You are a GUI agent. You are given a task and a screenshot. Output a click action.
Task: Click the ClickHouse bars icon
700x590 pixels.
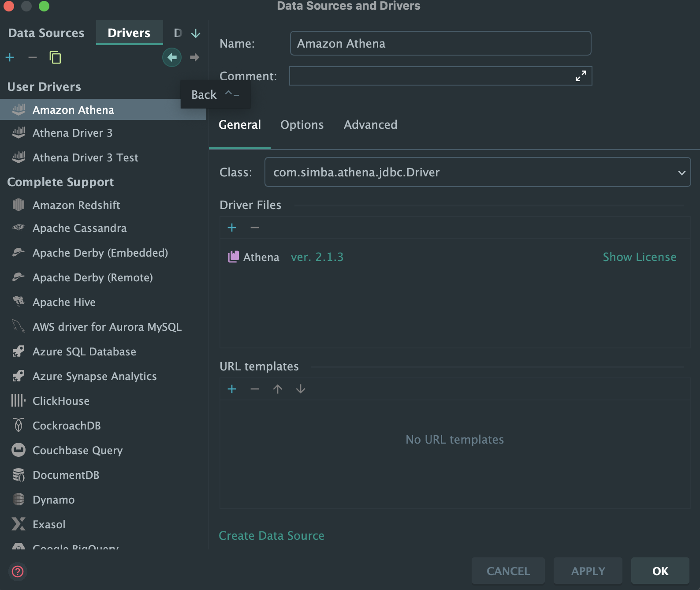coord(19,400)
